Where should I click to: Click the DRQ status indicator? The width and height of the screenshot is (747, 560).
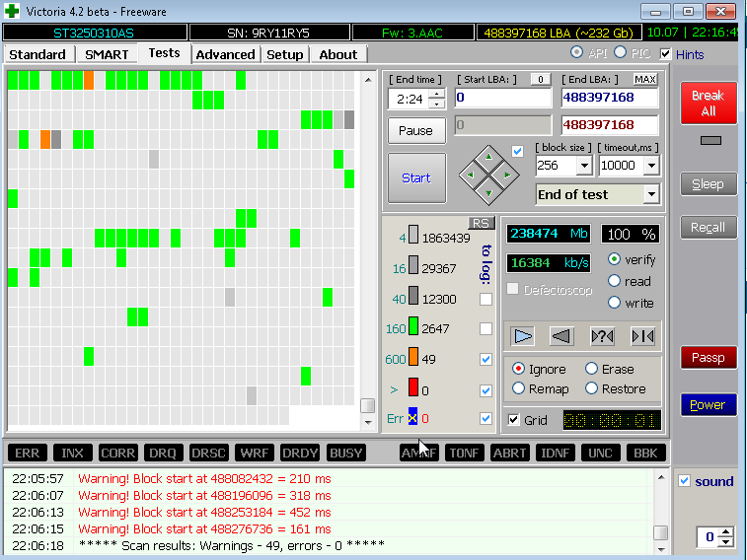pyautogui.click(x=163, y=453)
